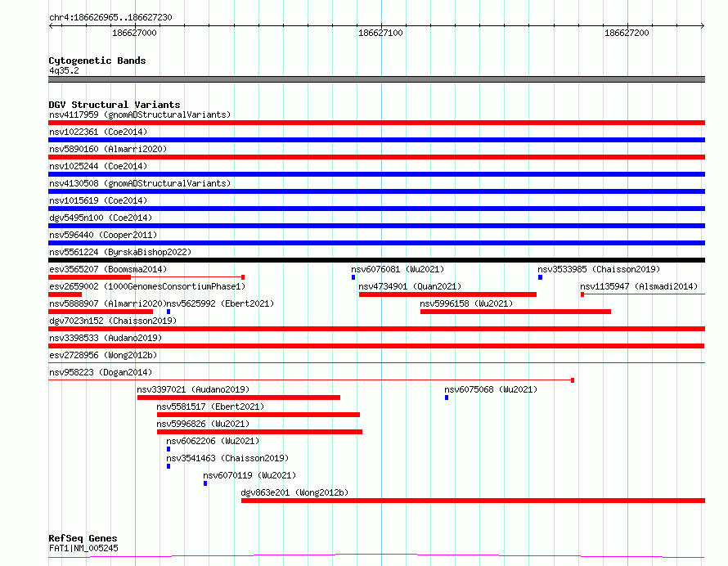Select dgv863e201 (Wong2012b) label
The width and height of the screenshot is (728, 566).
point(294,492)
